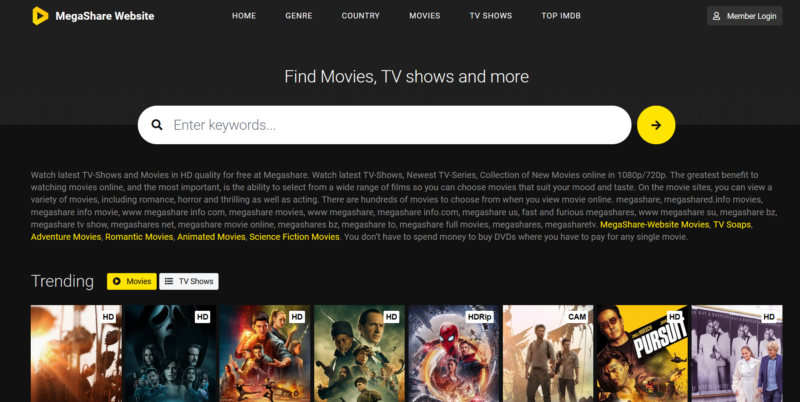Image resolution: width=800 pixels, height=402 pixels.
Task: Open the CAM quality adventure movie poster
Action: point(548,354)
